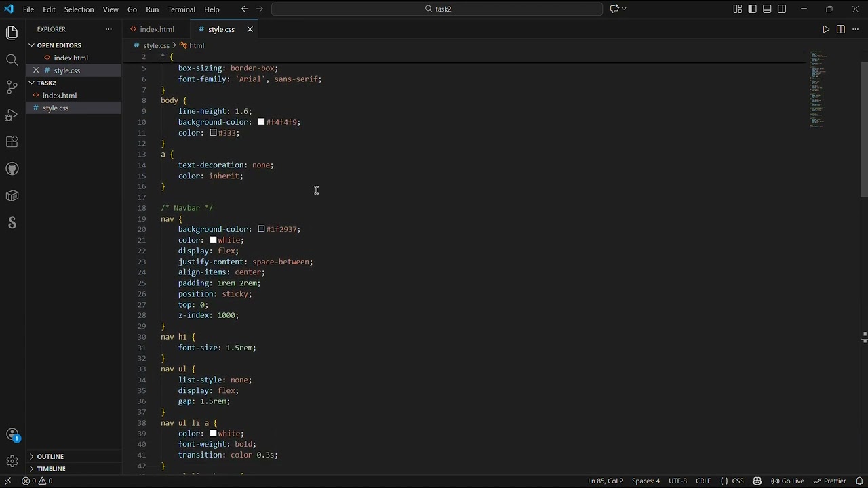This screenshot has height=488, width=868.
Task: Open the Selection menu
Action: tap(79, 9)
